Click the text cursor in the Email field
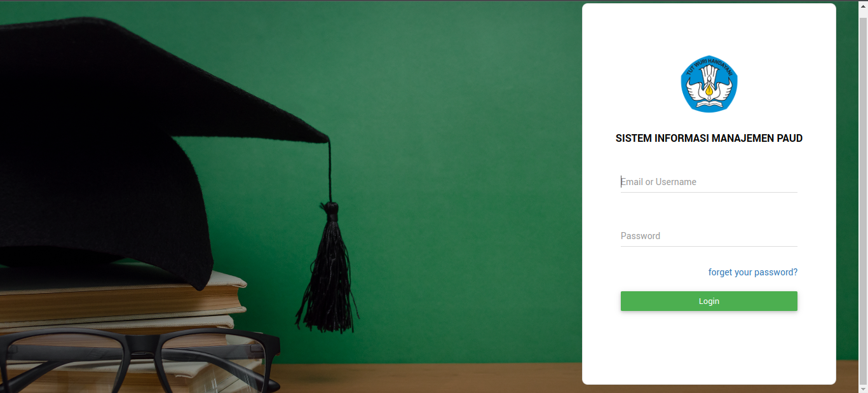 (x=621, y=181)
